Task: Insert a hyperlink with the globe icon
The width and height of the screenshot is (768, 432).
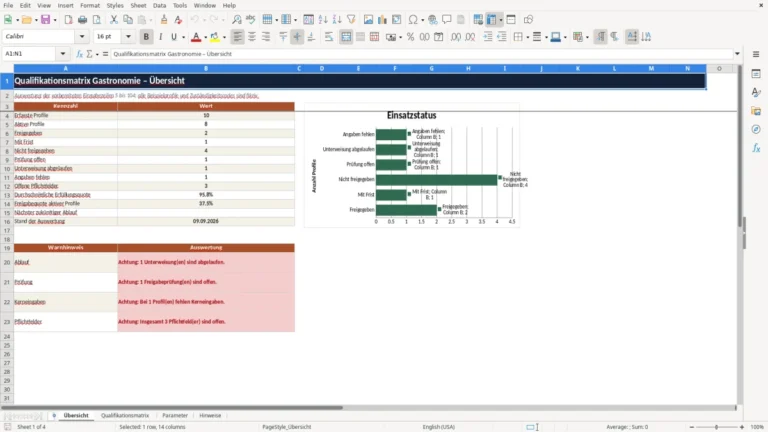Action: click(x=432, y=20)
